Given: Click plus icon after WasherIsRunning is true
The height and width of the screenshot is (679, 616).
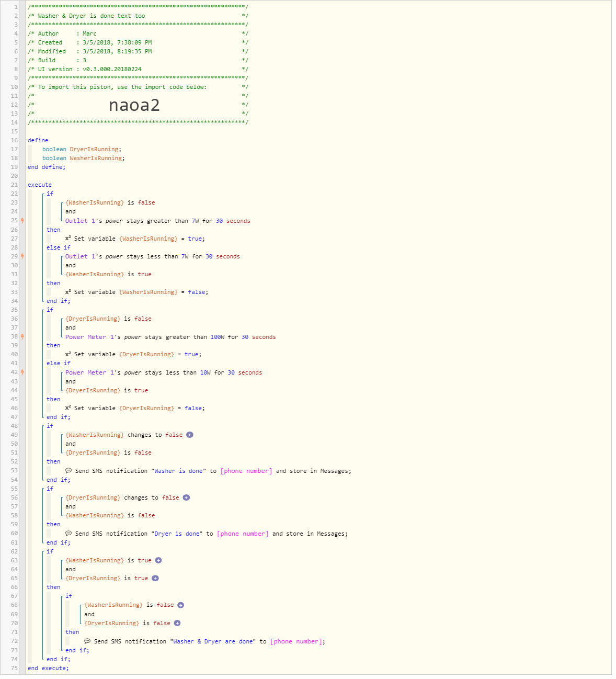Looking at the screenshot, I should (x=158, y=560).
